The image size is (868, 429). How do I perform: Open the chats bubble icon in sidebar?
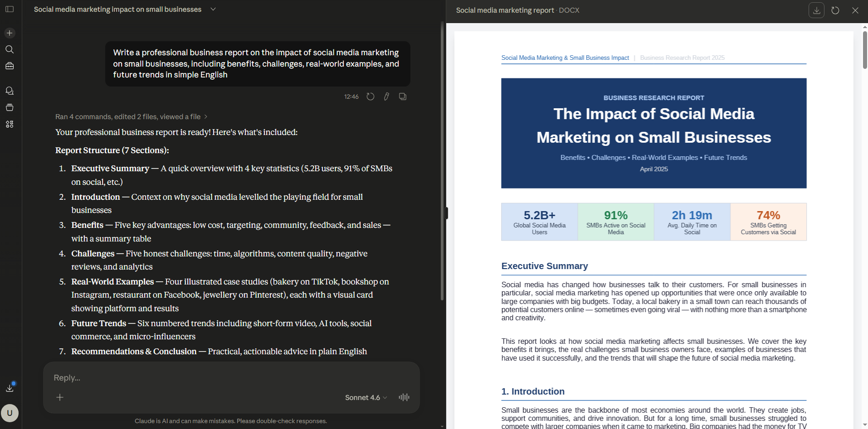coord(10,91)
